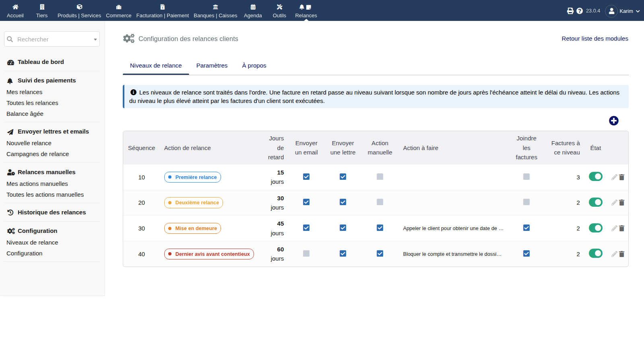Open the Karim user menu dropdown
644x362 pixels.
coord(623,11)
